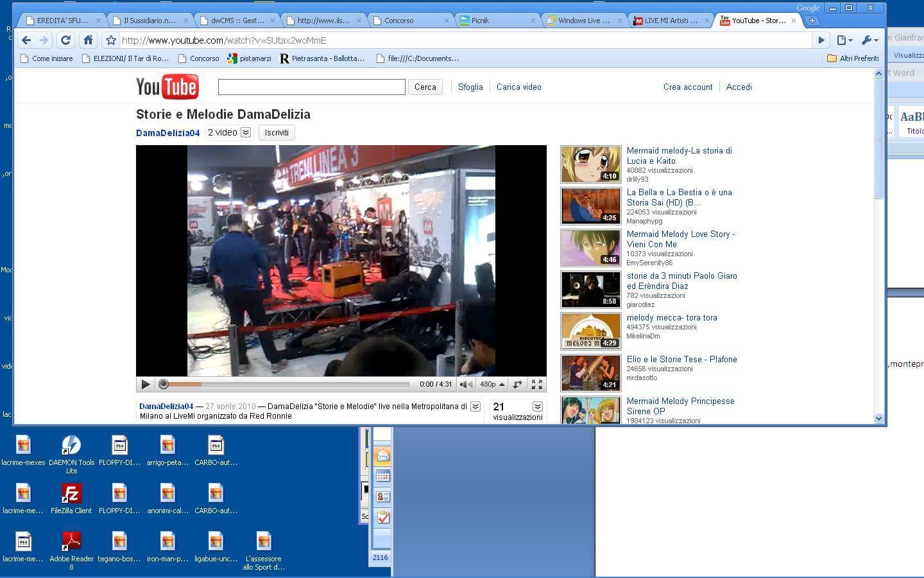The width and height of the screenshot is (924, 578).
Task: Open the Pietrasanta - Ballotta bookmark
Action: [322, 58]
